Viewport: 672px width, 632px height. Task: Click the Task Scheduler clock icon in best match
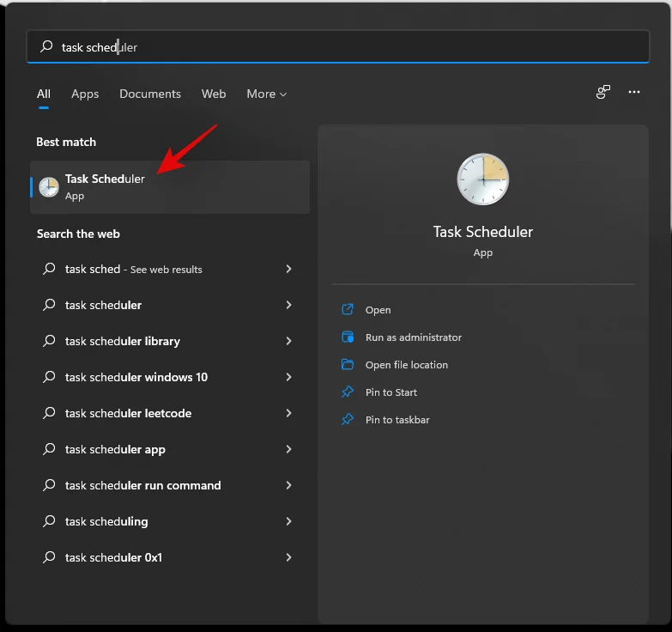(x=49, y=187)
